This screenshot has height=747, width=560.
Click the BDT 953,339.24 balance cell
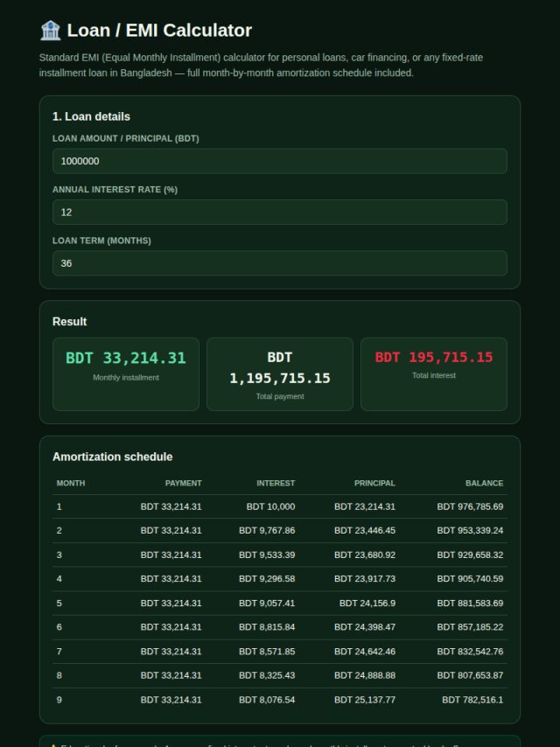(470, 530)
